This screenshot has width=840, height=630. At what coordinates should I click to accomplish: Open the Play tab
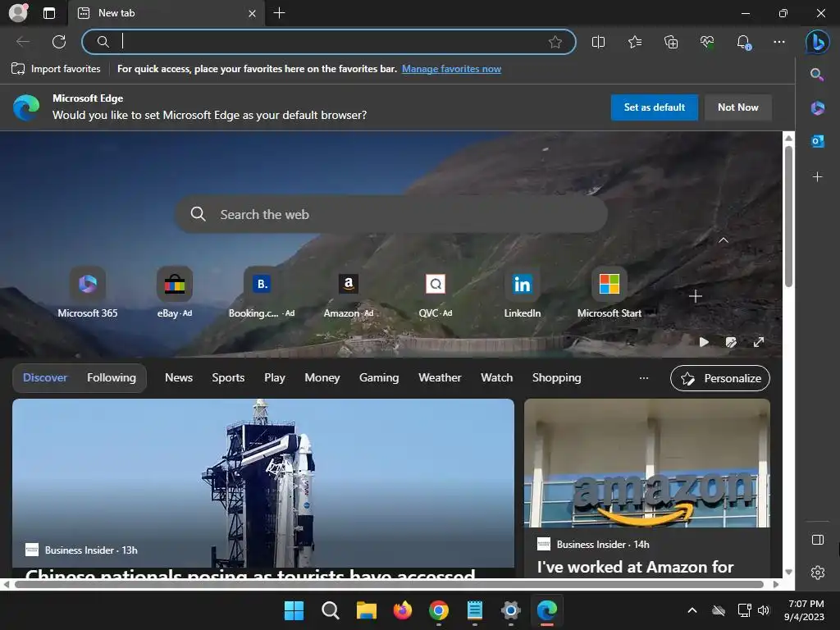[x=275, y=377]
